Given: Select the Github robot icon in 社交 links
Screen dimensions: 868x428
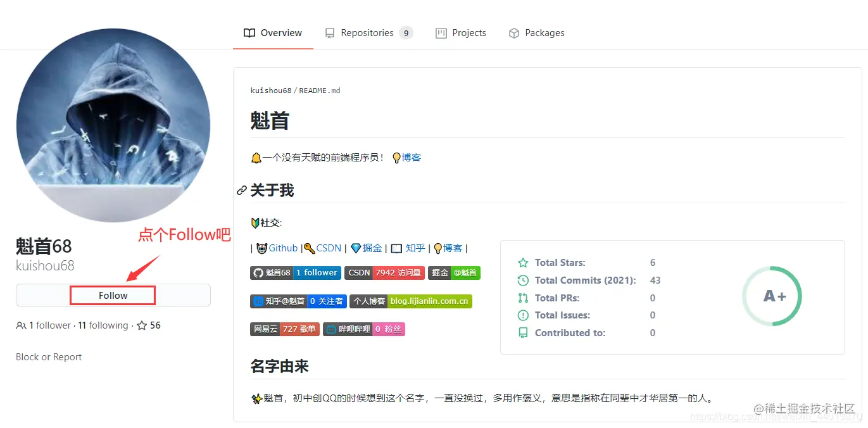Looking at the screenshot, I should [261, 248].
